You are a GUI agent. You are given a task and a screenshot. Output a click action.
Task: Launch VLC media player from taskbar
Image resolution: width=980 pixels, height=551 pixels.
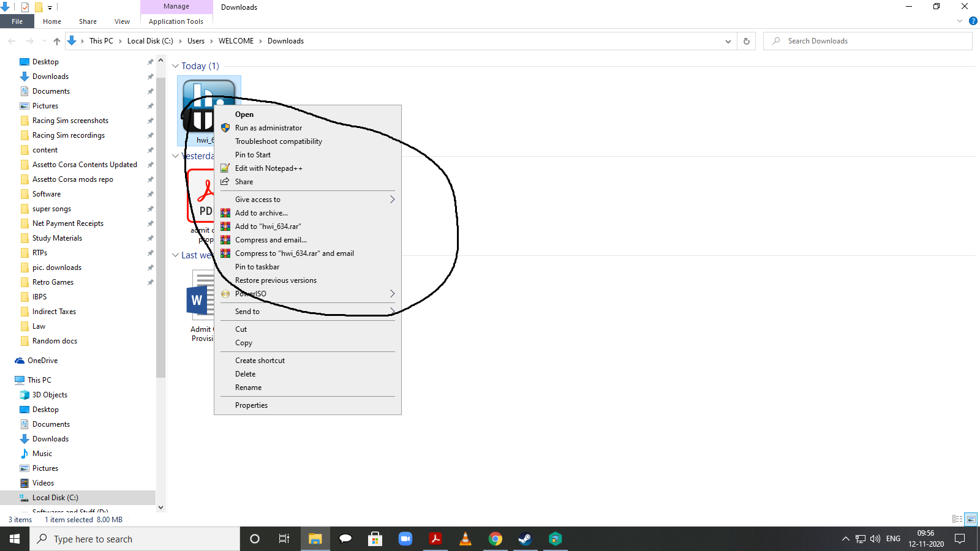466,539
